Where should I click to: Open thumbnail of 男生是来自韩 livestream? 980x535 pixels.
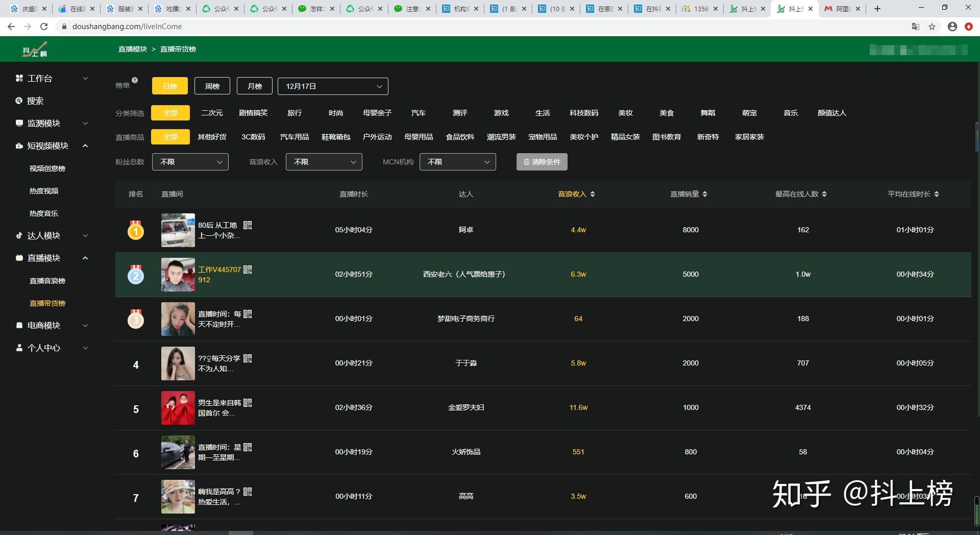point(178,408)
